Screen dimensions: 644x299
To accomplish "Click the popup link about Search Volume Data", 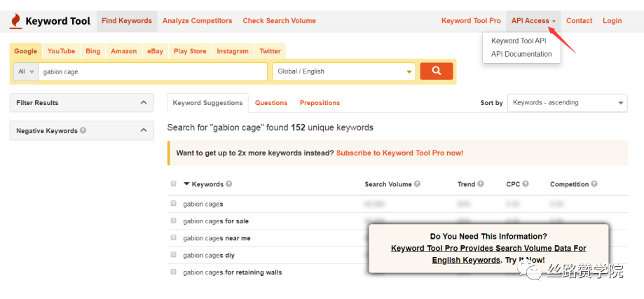I will coord(488,254).
